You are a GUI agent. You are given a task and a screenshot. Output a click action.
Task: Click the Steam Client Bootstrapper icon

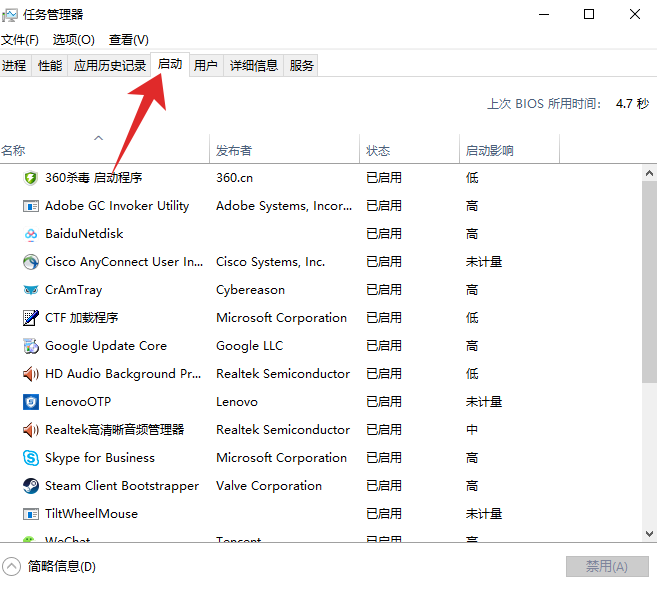coord(31,486)
